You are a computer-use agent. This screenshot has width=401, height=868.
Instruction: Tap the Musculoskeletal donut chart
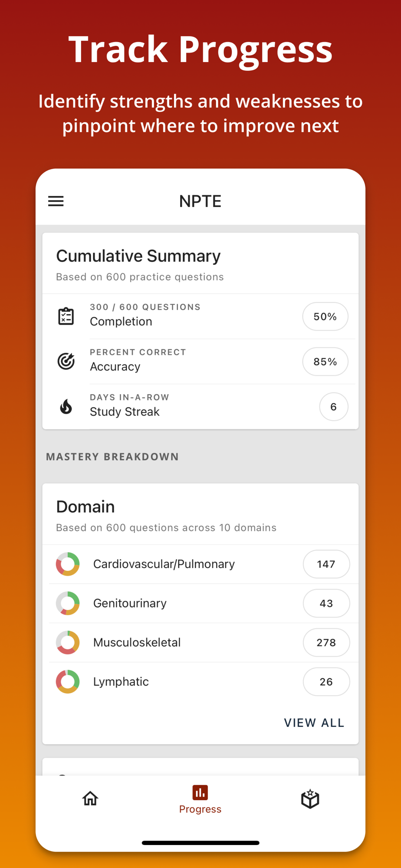[x=68, y=642]
